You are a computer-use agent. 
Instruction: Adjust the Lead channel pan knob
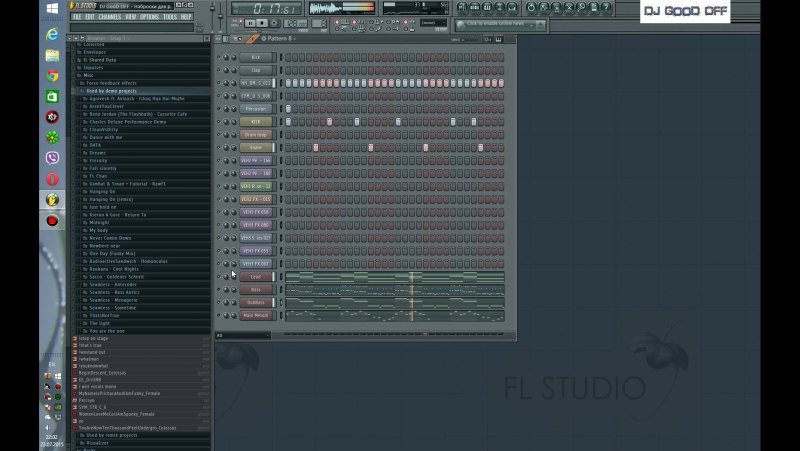(x=226, y=277)
